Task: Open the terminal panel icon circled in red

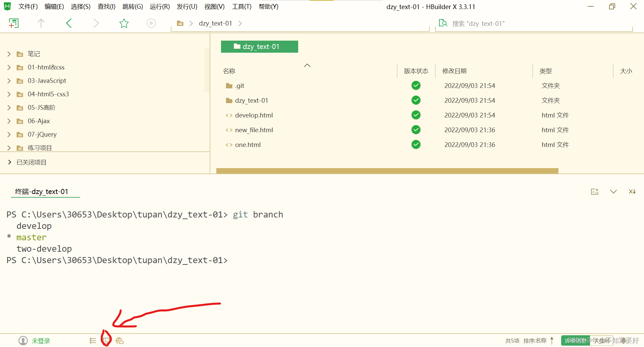Action: pos(106,340)
